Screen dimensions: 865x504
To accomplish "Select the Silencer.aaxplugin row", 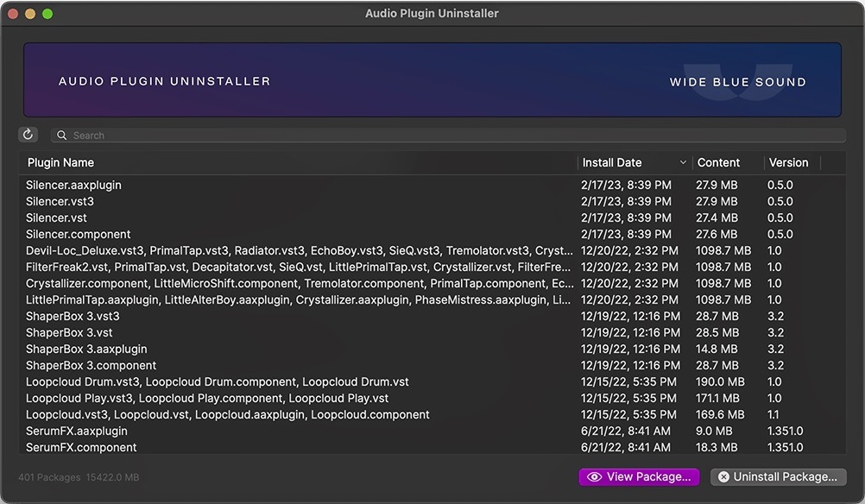I will (x=432, y=185).
